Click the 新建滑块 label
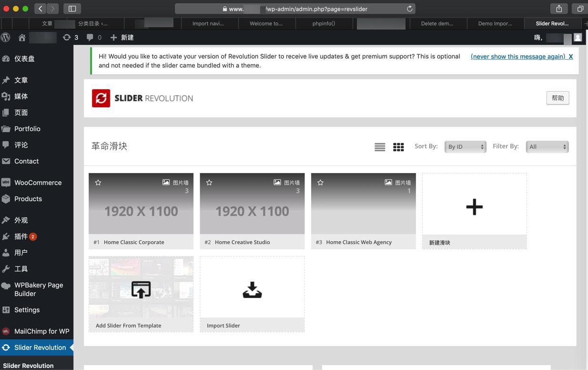Screen dimensions: 588x370 coord(439,243)
